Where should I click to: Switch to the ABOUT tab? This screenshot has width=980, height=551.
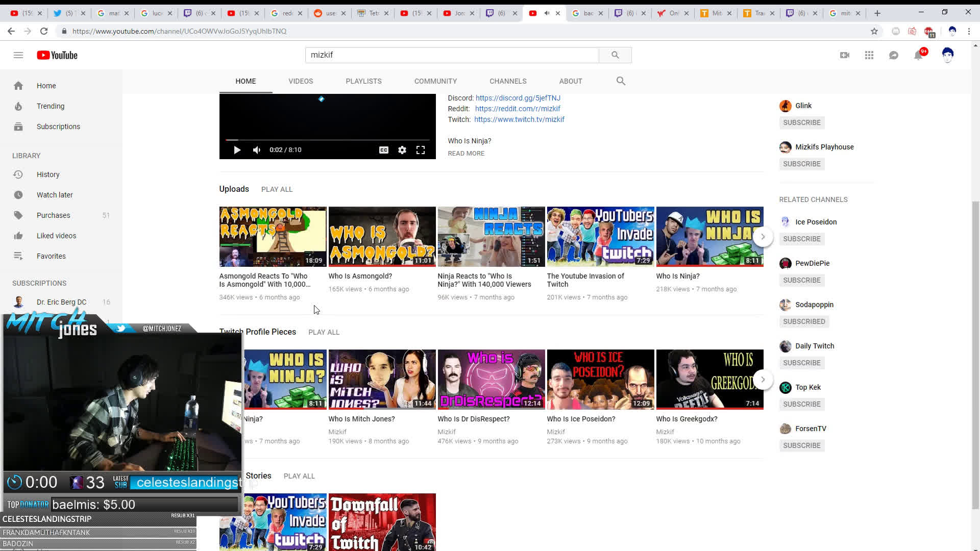tap(571, 81)
